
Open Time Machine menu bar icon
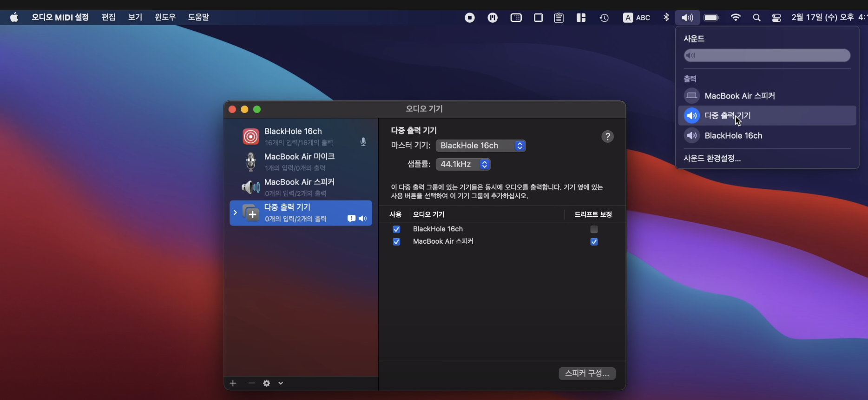click(x=604, y=18)
